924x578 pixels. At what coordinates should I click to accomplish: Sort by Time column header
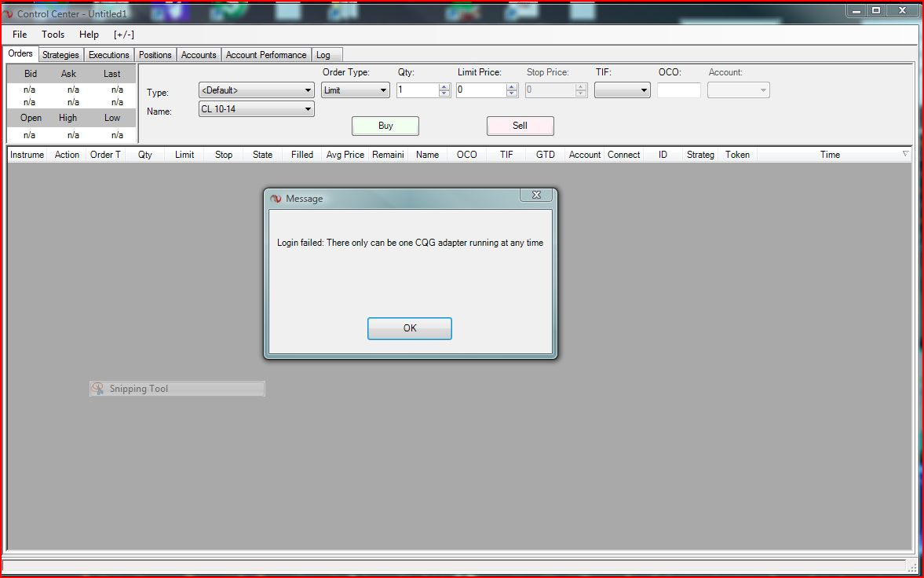coord(830,155)
